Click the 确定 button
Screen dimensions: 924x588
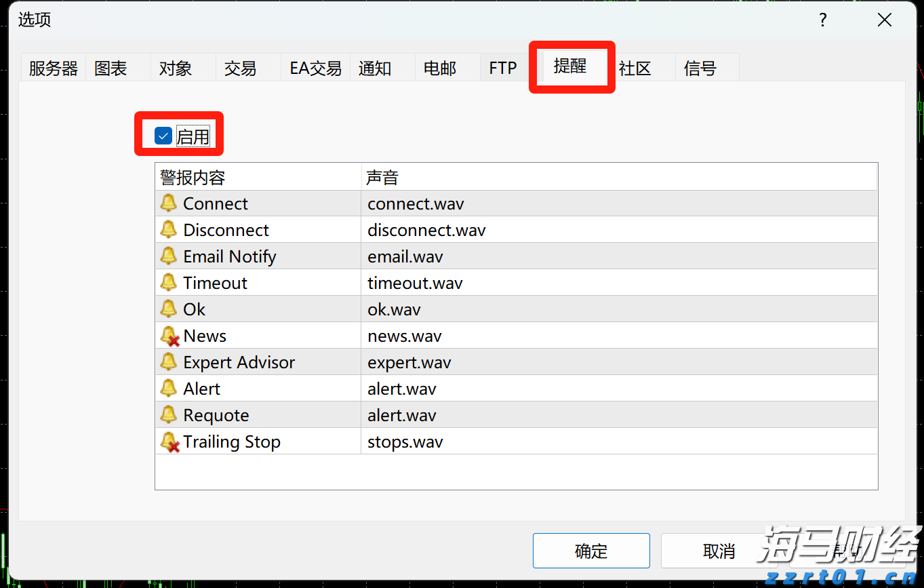click(x=590, y=551)
